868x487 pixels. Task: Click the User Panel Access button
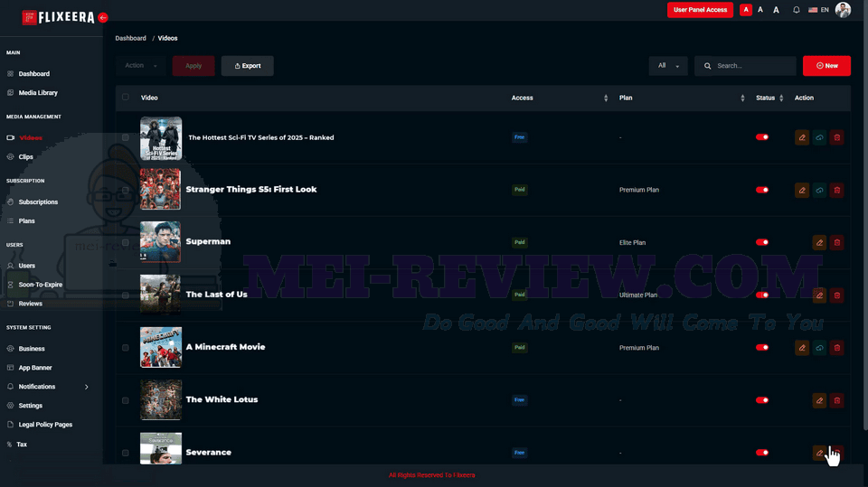pos(700,10)
